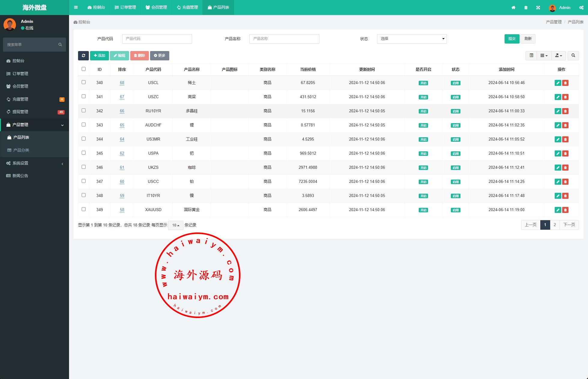The image size is (588, 379).
Task: Click the hamburger menu toggle icon
Action: (76, 8)
